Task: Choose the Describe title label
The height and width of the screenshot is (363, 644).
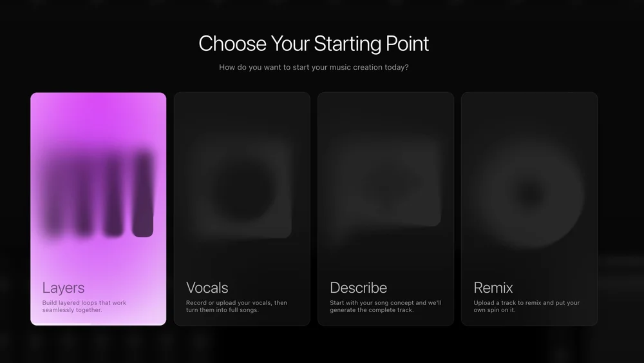Action: coord(358,288)
